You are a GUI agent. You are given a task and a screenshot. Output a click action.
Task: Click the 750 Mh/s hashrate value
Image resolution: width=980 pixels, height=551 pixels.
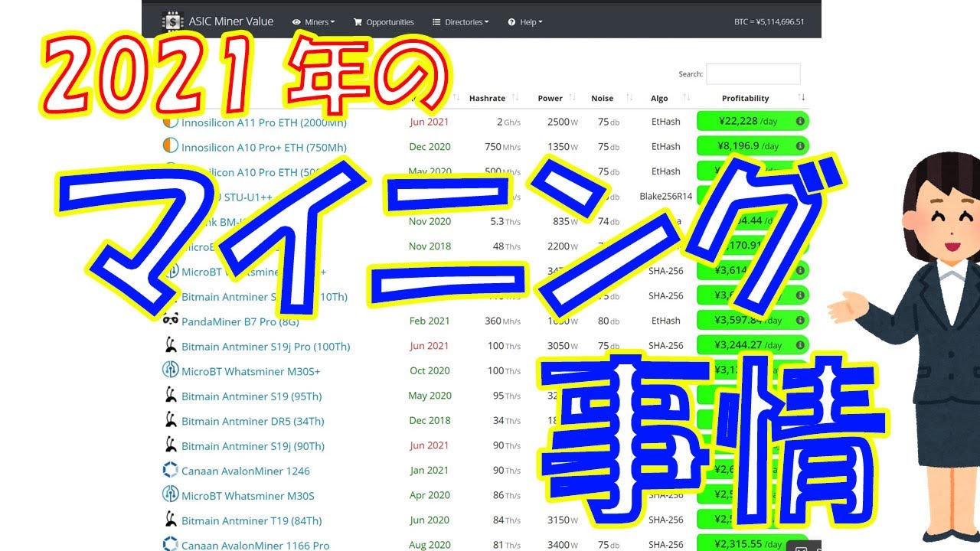pos(502,146)
